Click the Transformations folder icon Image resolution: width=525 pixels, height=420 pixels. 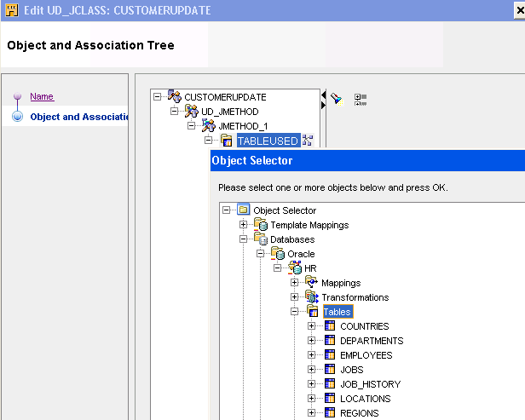pos(312,297)
